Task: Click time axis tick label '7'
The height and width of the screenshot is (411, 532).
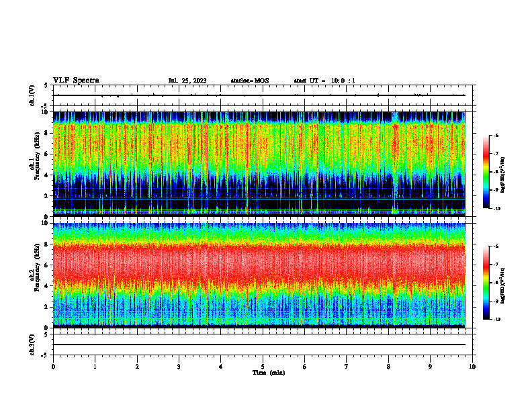Action: click(x=347, y=367)
